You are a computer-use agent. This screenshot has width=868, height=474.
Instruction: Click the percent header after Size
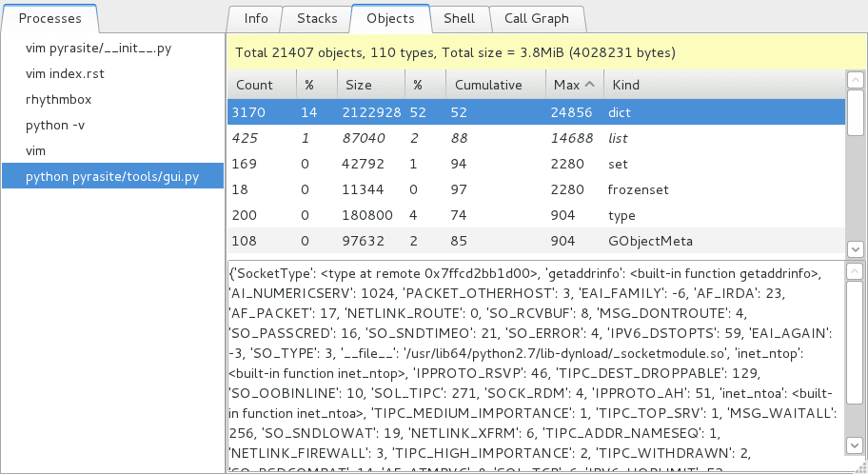425,85
